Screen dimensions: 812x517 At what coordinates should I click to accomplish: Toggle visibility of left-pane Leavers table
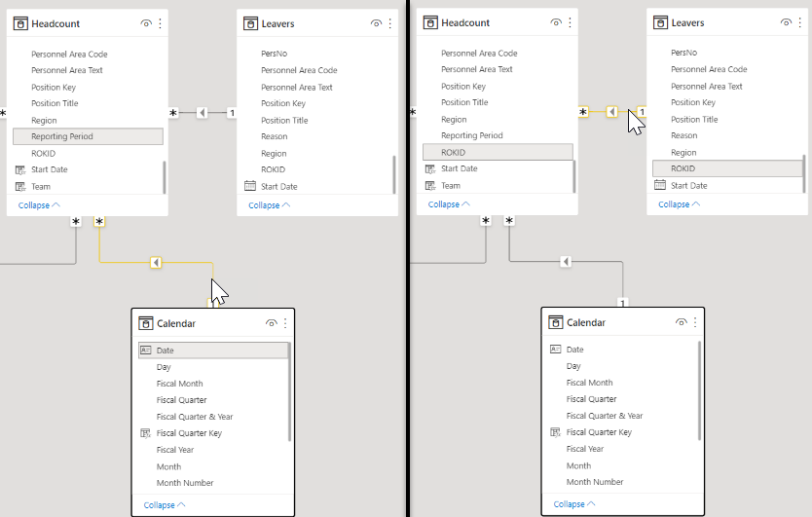tap(377, 23)
